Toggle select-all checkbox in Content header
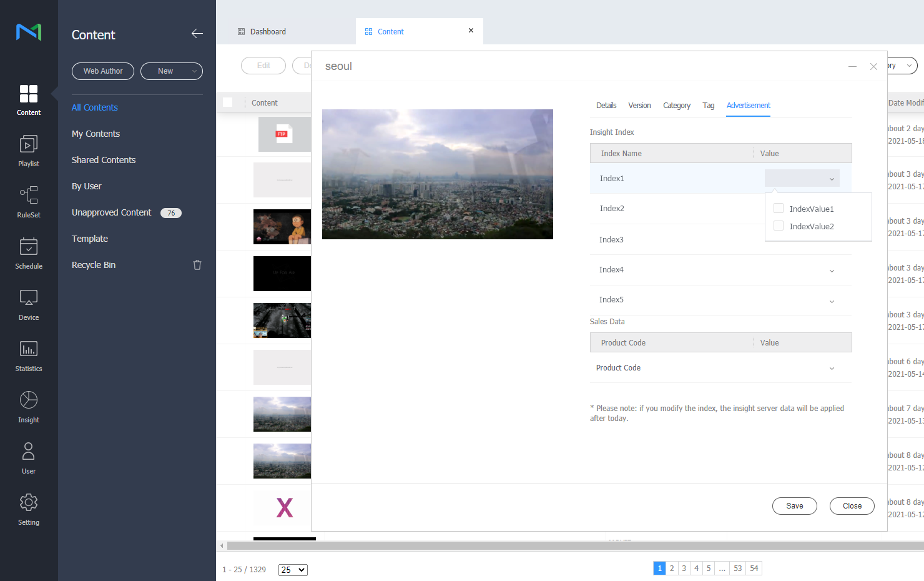924x581 pixels. click(228, 102)
